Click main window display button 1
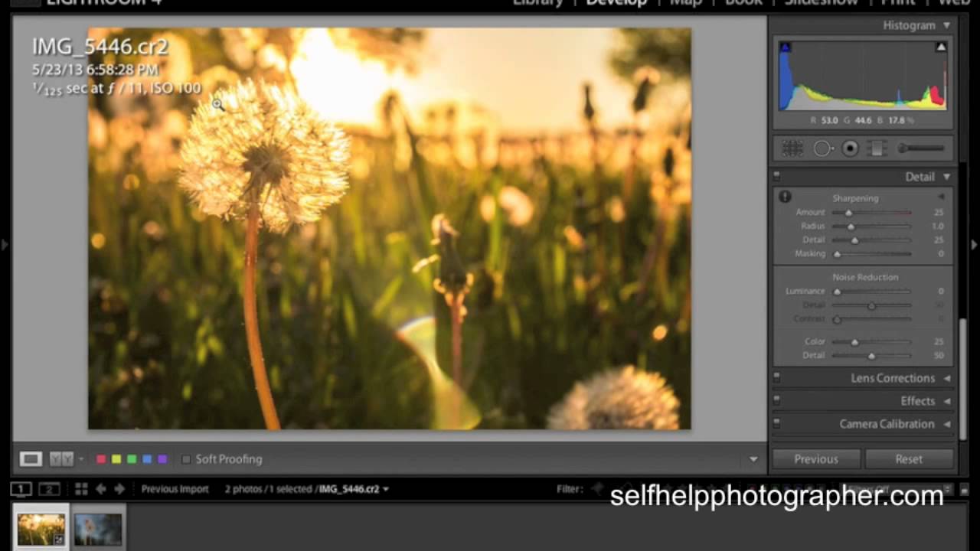Screen dimensions: 980x551 click(21, 489)
